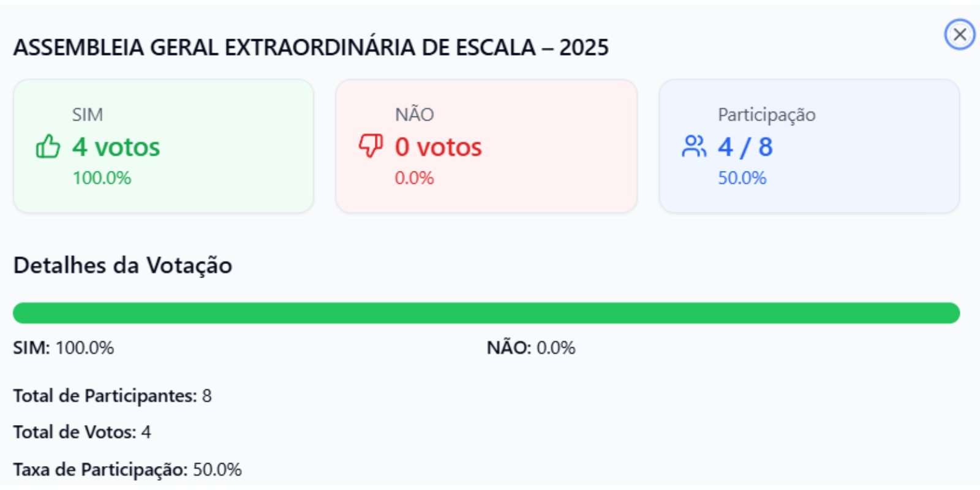Select the "4 votos" green count
980x490 pixels.
click(x=116, y=147)
